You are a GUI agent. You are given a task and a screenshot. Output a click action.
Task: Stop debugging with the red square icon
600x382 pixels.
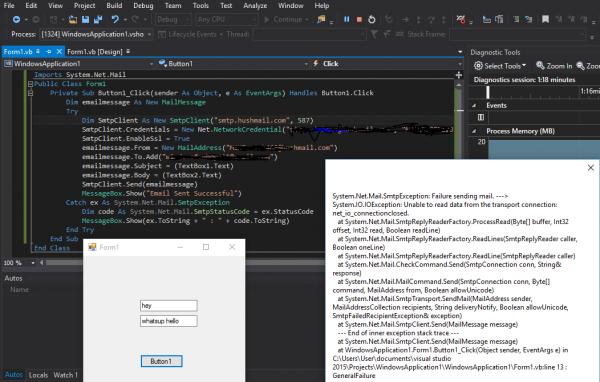[x=359, y=20]
